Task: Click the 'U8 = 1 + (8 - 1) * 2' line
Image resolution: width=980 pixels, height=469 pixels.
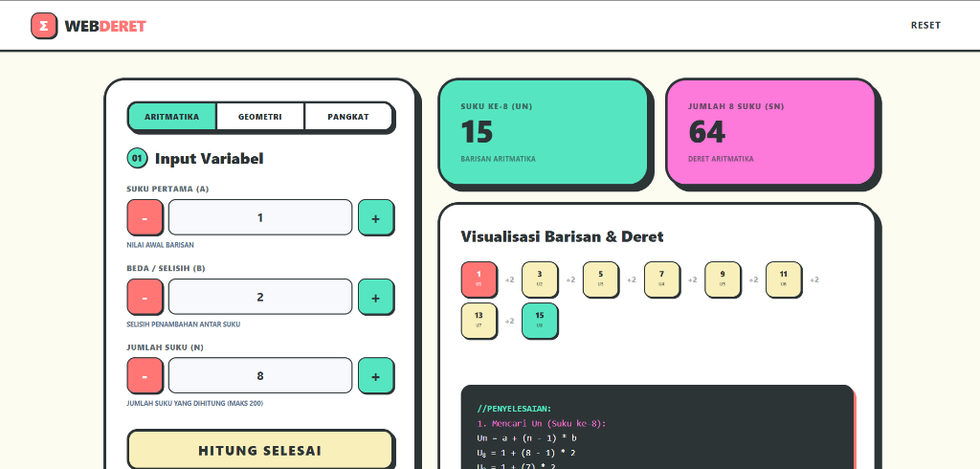Action: tap(526, 453)
